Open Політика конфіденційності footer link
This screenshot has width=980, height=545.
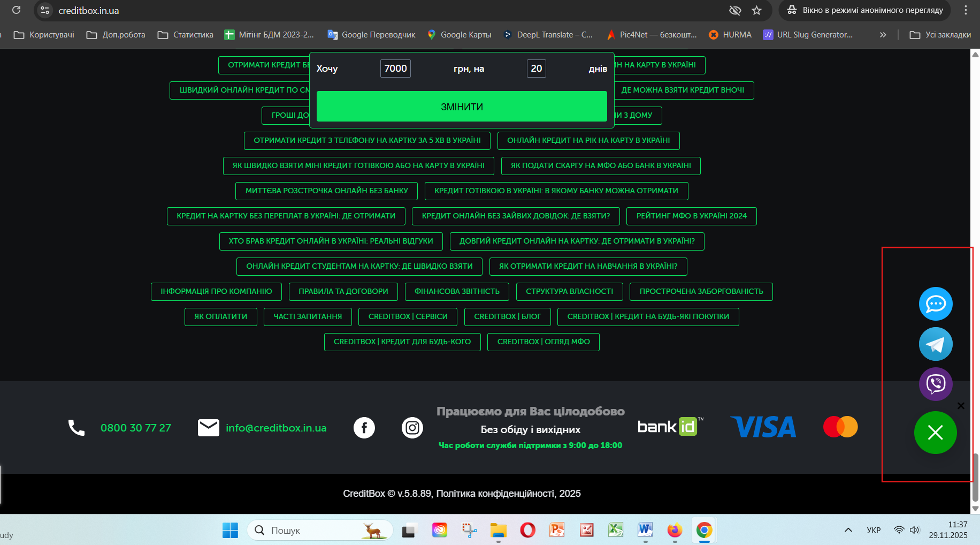(495, 494)
